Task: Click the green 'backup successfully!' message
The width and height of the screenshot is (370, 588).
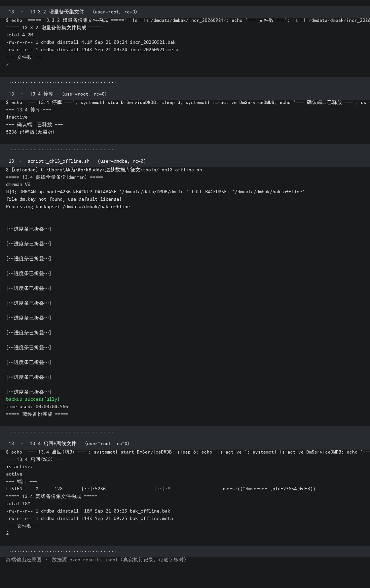Action: pyautogui.click(x=33, y=399)
